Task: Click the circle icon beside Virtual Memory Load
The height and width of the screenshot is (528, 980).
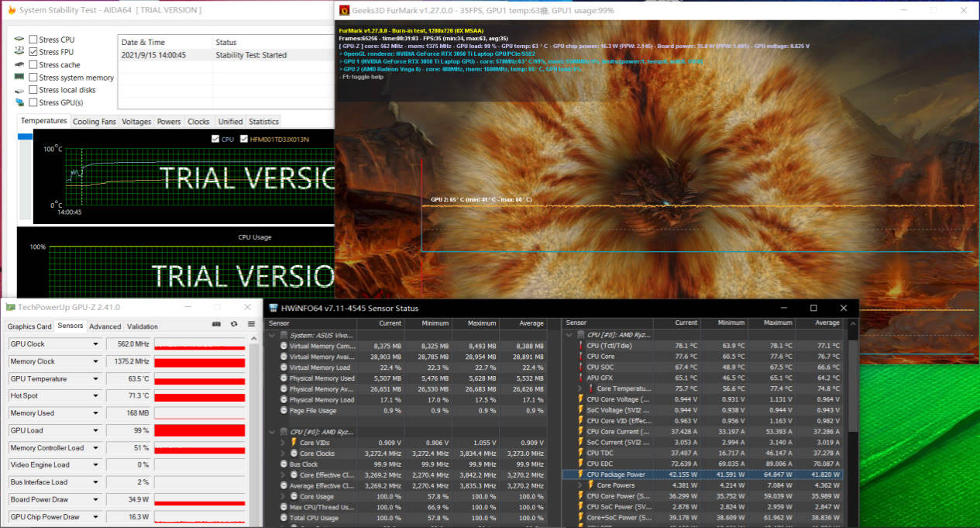Action: click(283, 368)
